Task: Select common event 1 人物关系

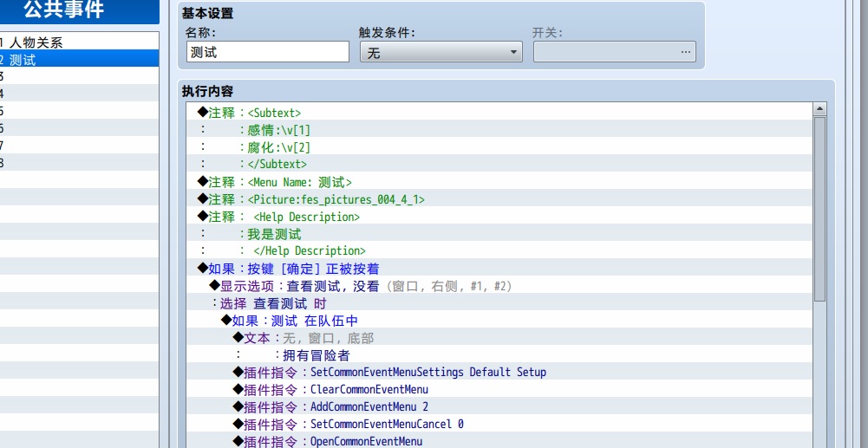Action: click(x=79, y=42)
